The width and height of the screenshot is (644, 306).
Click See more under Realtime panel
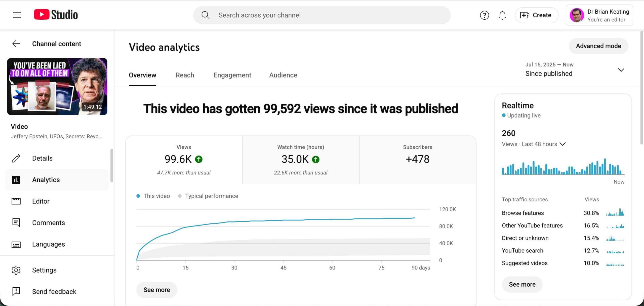(522, 284)
